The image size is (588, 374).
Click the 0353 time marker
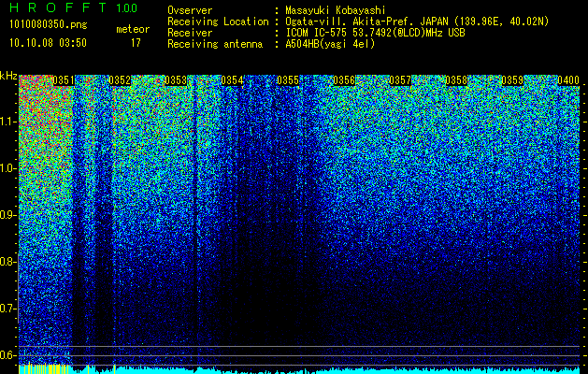(176, 80)
